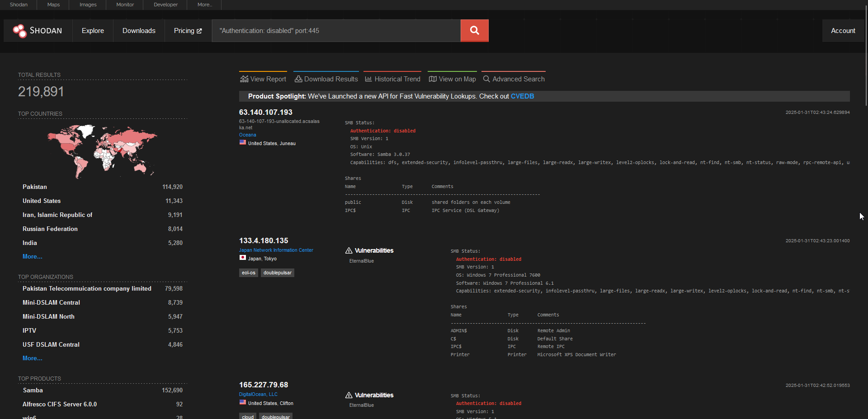Click the eol-os tag
Screen dimensions: 868x419
point(249,273)
